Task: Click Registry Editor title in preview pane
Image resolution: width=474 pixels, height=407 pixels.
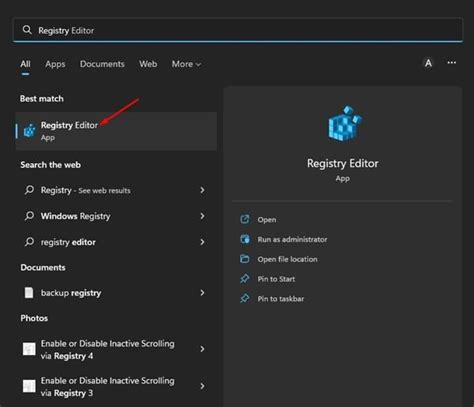Action: click(343, 163)
